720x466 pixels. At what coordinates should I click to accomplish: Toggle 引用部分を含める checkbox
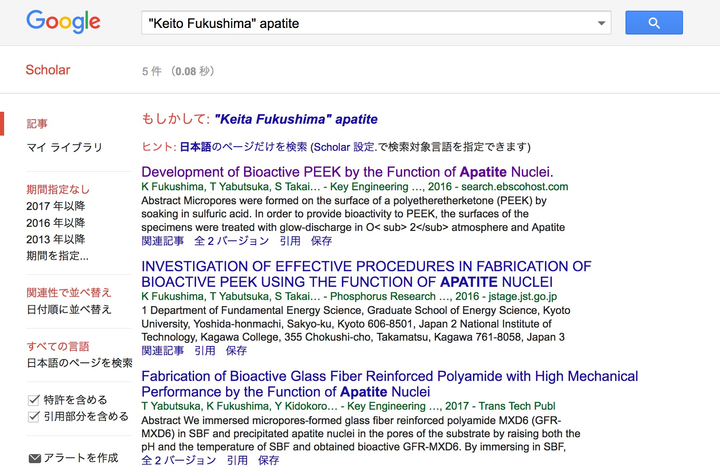[x=34, y=416]
